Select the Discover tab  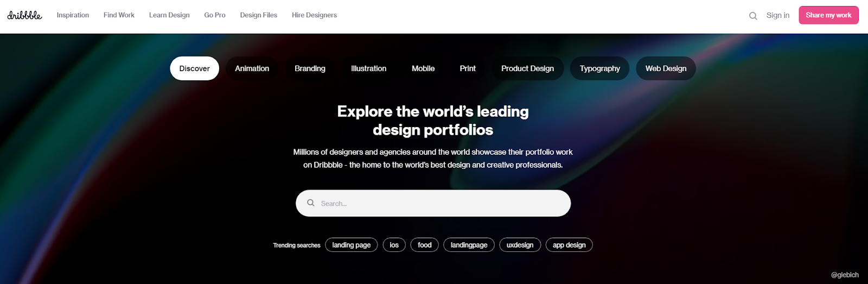[x=194, y=68]
